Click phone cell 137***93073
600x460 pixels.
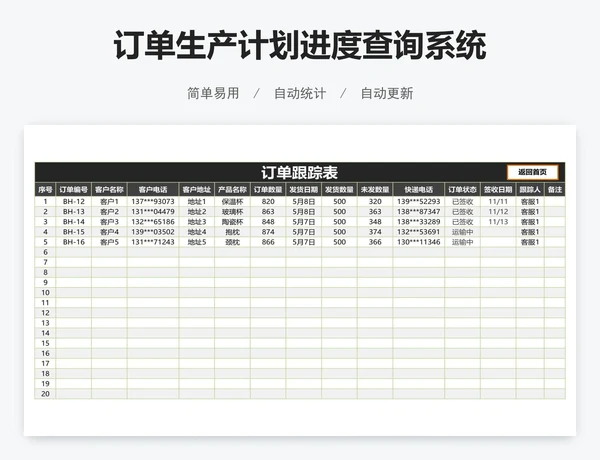153,201
